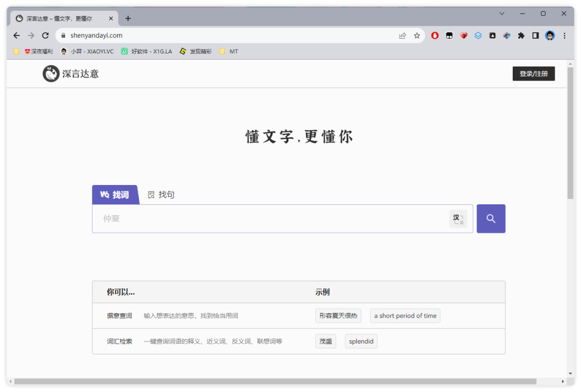Image resolution: width=581 pixels, height=392 pixels.
Task: Click the 深言达意 logo in header
Action: pos(71,74)
